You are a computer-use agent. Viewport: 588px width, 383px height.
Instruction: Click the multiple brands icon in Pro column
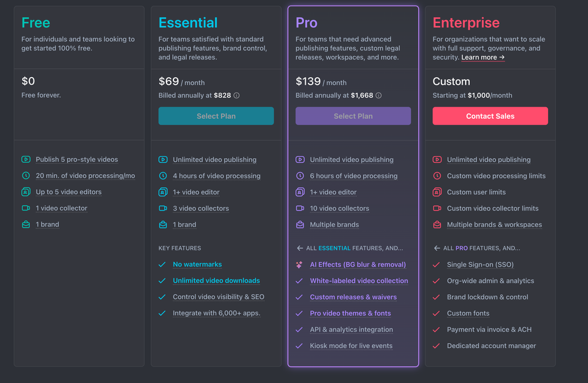click(x=300, y=224)
